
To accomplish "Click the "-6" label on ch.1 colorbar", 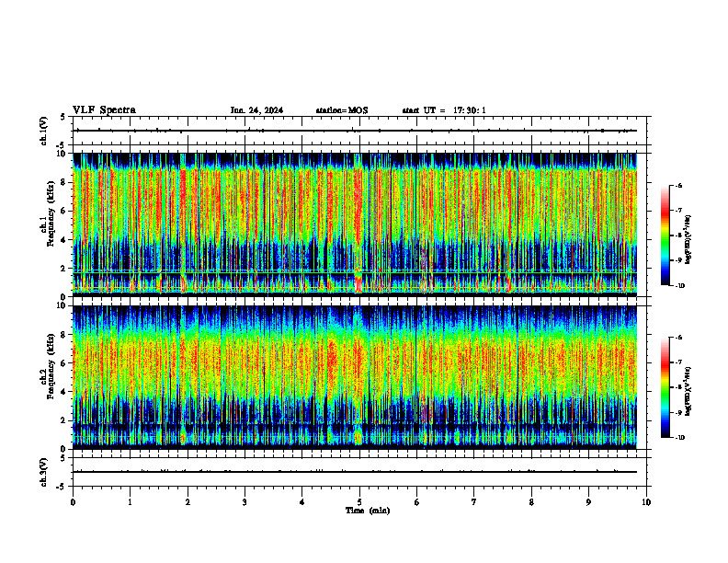I will (679, 186).
